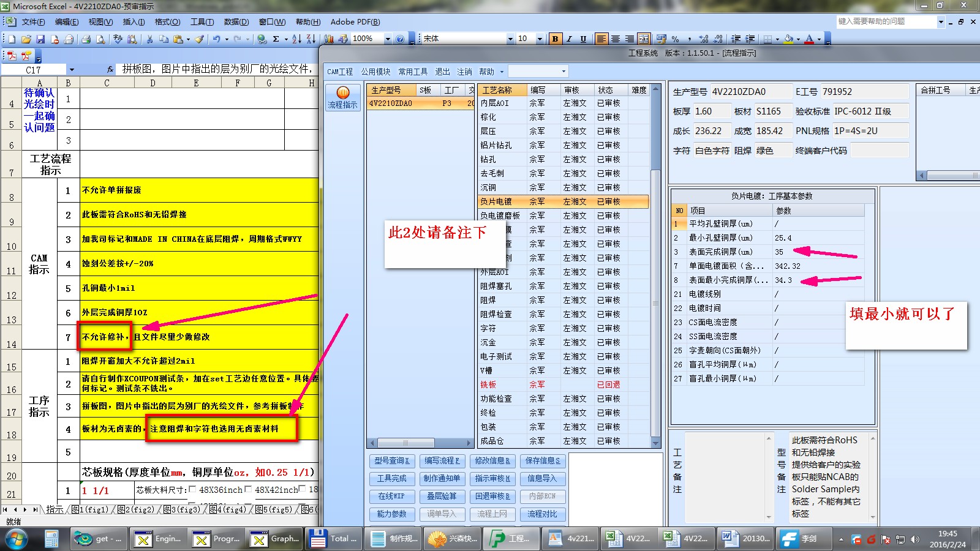Click the help question search box
Viewport: 980px width, 551px height.
[886, 21]
